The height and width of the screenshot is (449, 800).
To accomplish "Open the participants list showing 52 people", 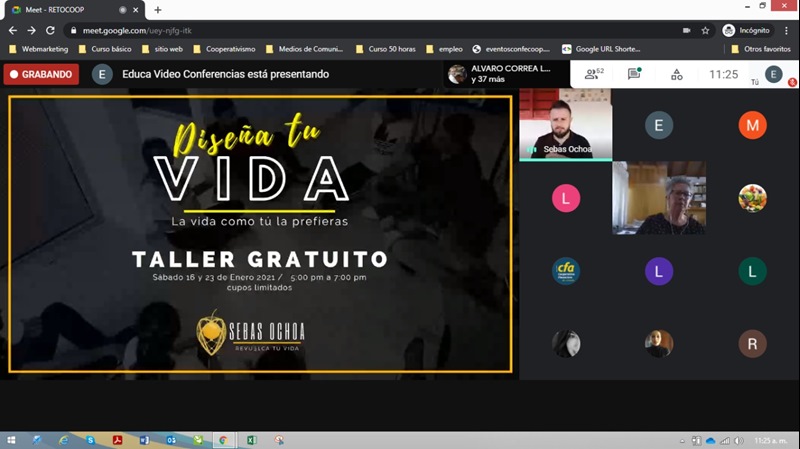I will pos(593,74).
